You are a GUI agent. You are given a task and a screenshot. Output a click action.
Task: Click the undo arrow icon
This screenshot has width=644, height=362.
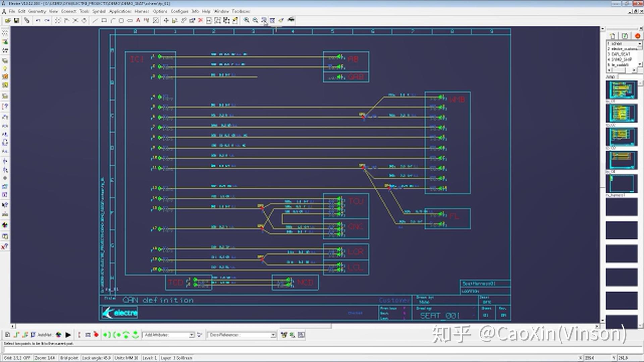pos(38,21)
